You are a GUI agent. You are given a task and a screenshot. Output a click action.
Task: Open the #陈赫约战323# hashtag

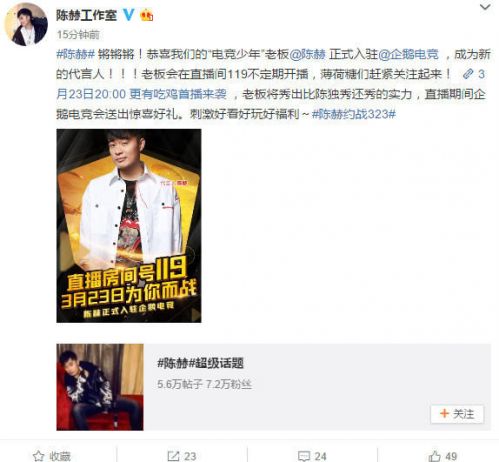[354, 114]
